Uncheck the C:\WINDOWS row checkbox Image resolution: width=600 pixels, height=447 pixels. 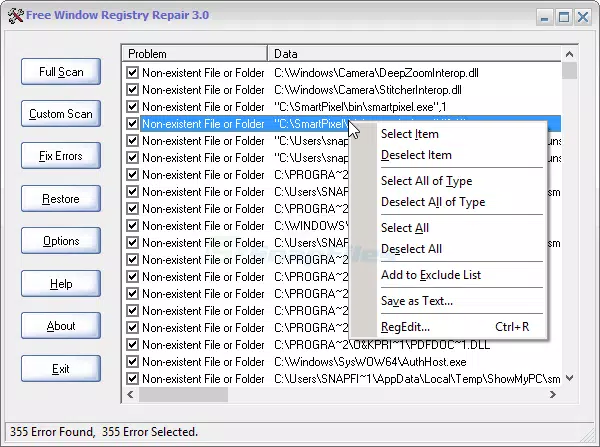click(x=132, y=225)
